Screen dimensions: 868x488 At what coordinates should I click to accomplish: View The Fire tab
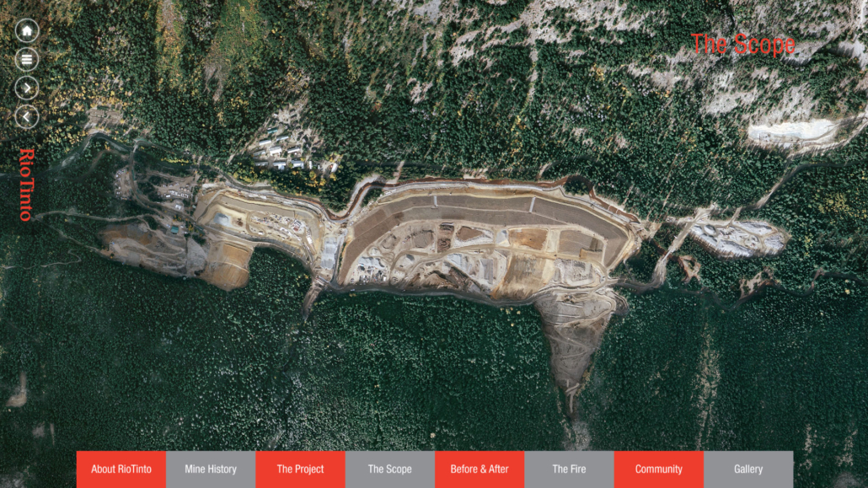click(569, 469)
